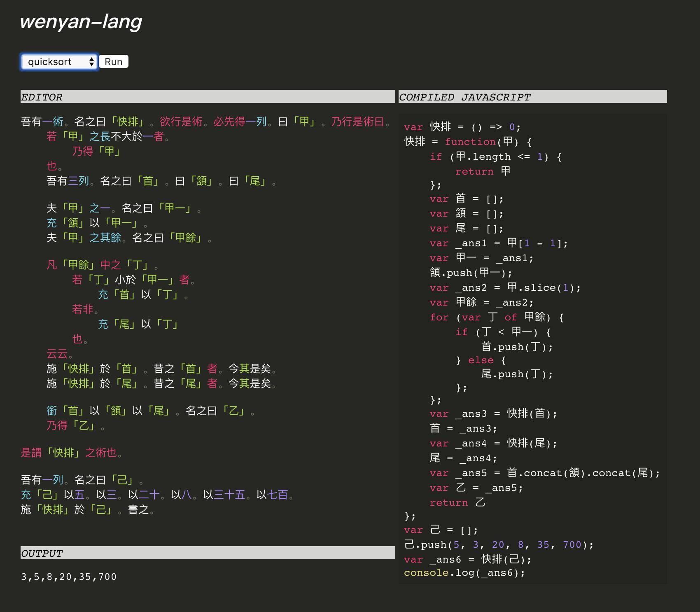
Task: Click compiled line 首 = _ans3
Action: click(x=463, y=429)
